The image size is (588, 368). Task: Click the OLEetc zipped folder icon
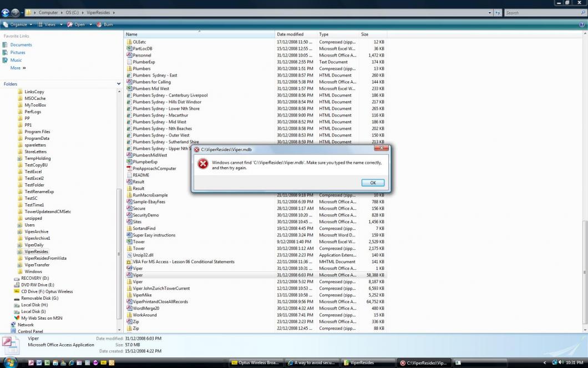pos(129,42)
